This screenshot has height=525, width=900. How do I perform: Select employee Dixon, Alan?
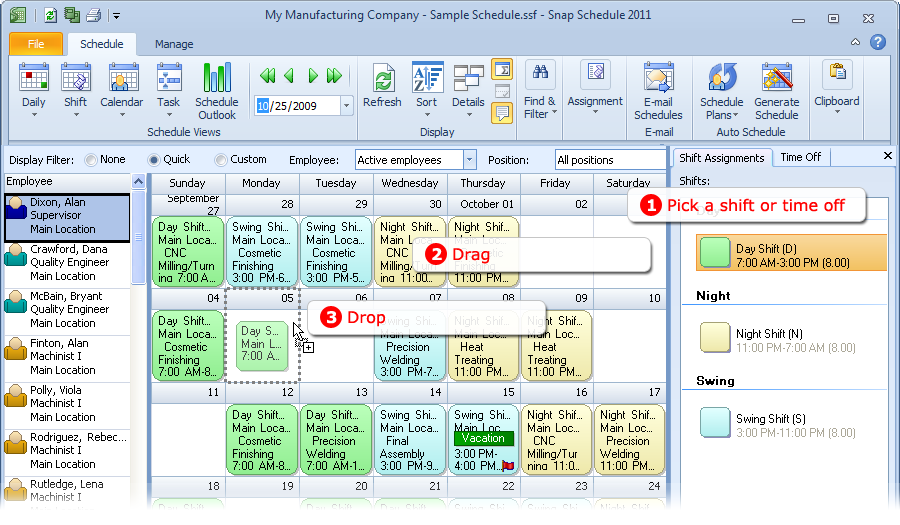tap(67, 217)
